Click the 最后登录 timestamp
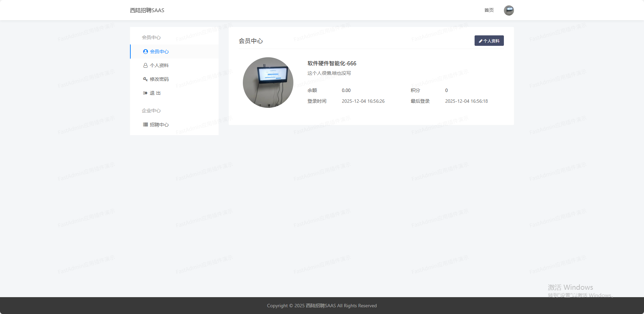Screen dimensions: 644x314 pos(466,101)
